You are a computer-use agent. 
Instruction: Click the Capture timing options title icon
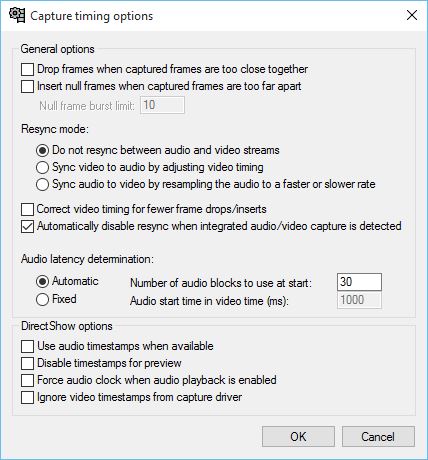click(x=17, y=15)
